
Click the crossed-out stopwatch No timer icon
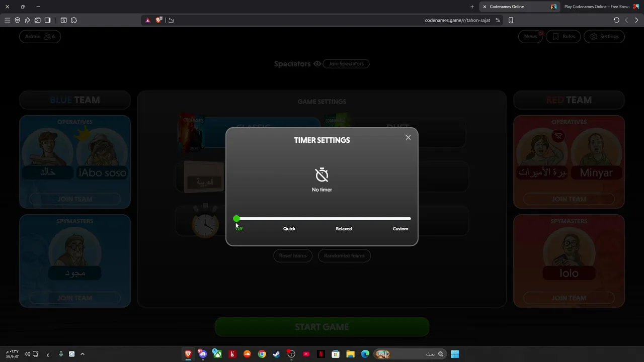322,175
